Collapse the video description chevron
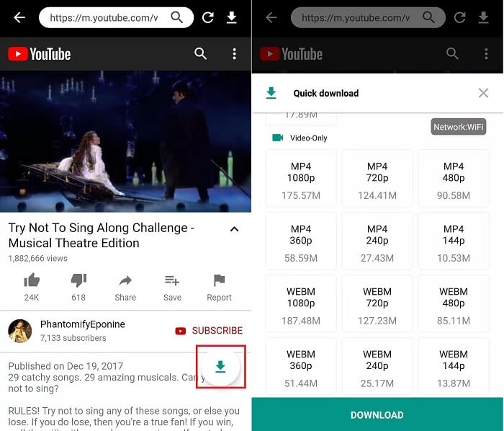Image resolution: width=504 pixels, height=431 pixels. [234, 229]
